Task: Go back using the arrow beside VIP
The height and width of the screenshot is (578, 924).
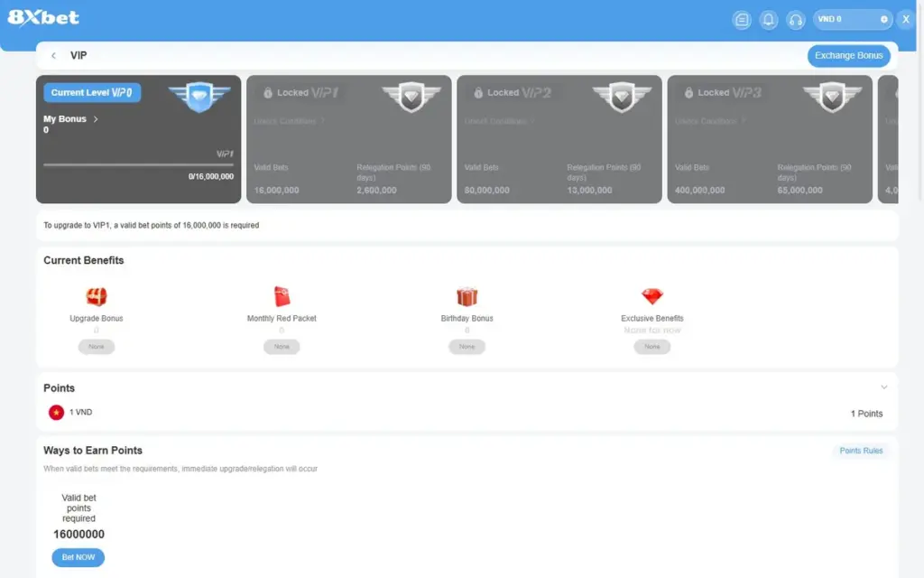Action: click(53, 55)
